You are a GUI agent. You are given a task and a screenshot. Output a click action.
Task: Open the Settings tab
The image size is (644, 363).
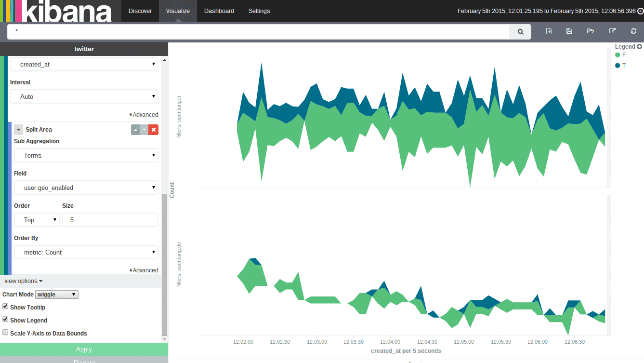[x=259, y=11]
